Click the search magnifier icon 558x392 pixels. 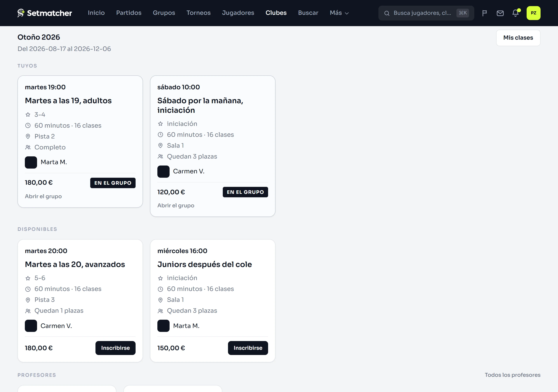[387, 13]
